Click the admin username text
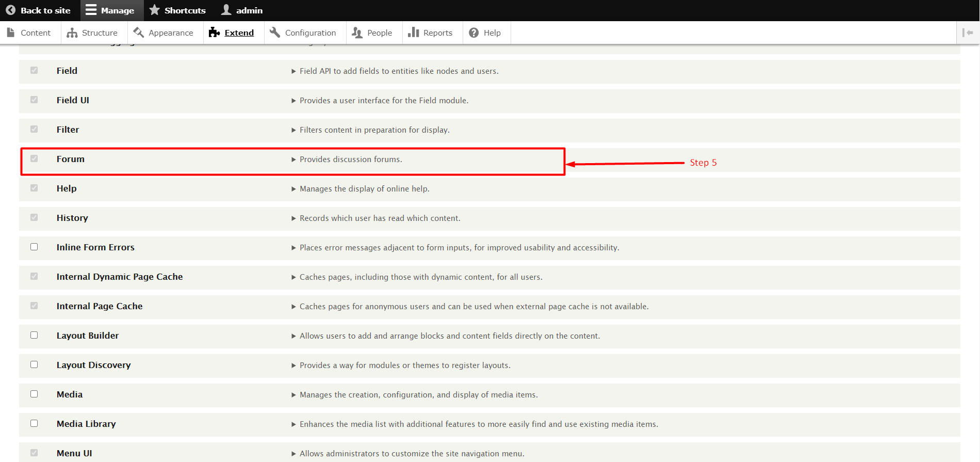The width and height of the screenshot is (980, 462). (249, 10)
